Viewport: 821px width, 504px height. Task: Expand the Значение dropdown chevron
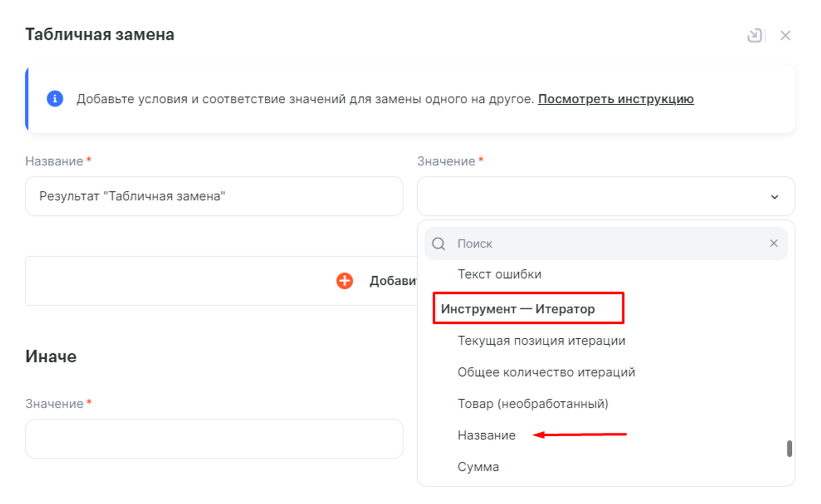774,197
